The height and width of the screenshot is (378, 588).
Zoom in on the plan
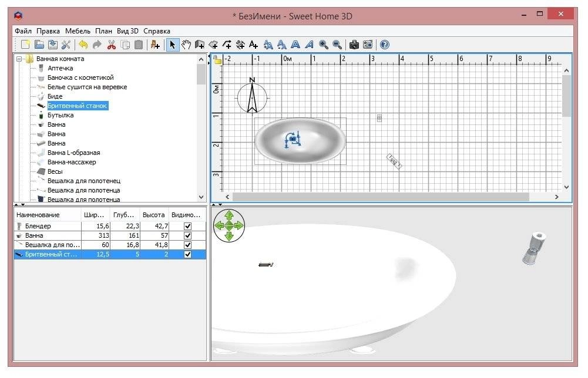coord(323,45)
